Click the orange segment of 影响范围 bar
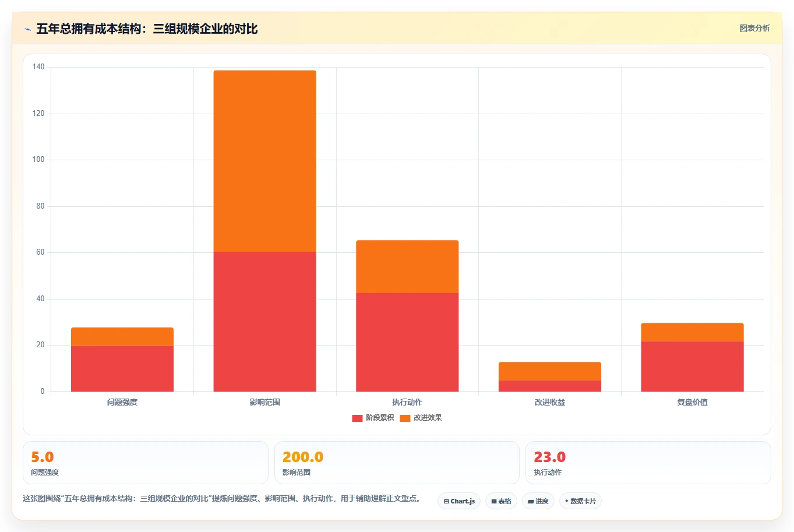Screen dimensions: 794x532 point(264,161)
